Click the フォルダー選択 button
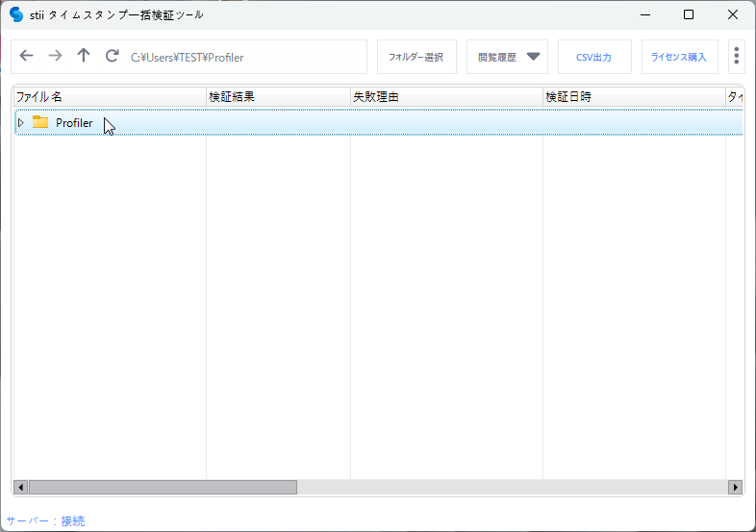The width and height of the screenshot is (756, 532). coord(416,57)
